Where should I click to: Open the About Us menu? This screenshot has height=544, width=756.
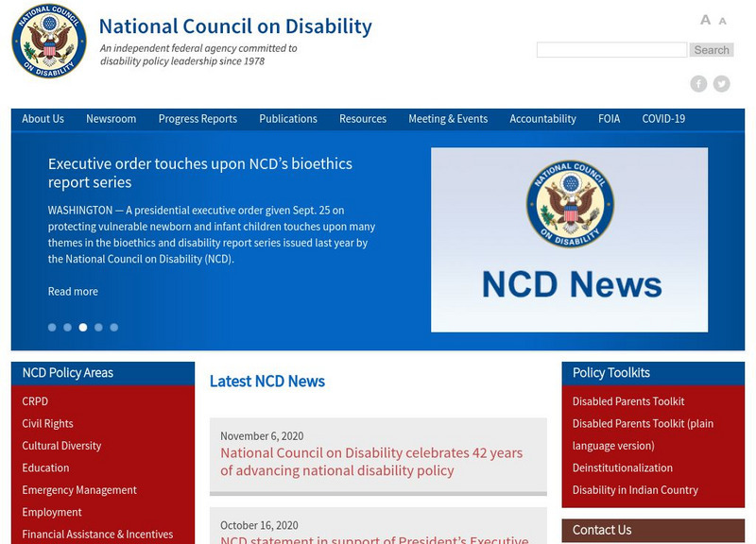pyautogui.click(x=43, y=119)
